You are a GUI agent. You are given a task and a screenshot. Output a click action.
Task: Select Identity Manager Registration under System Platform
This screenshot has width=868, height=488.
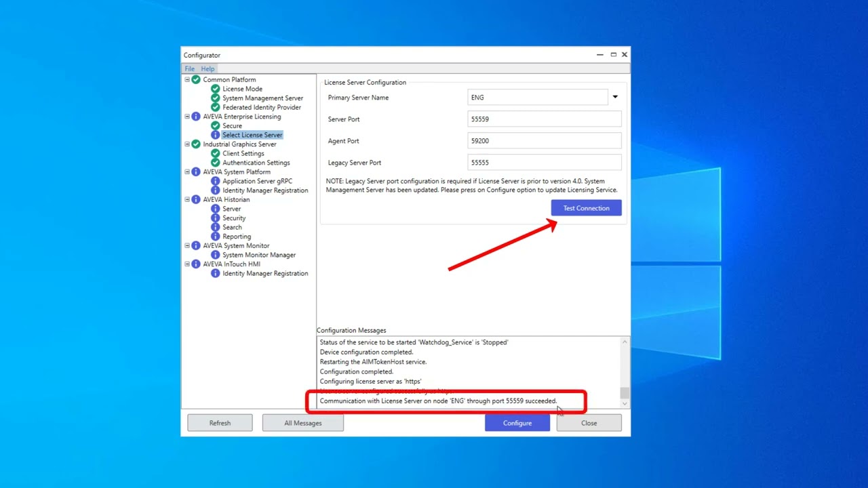[265, 190]
